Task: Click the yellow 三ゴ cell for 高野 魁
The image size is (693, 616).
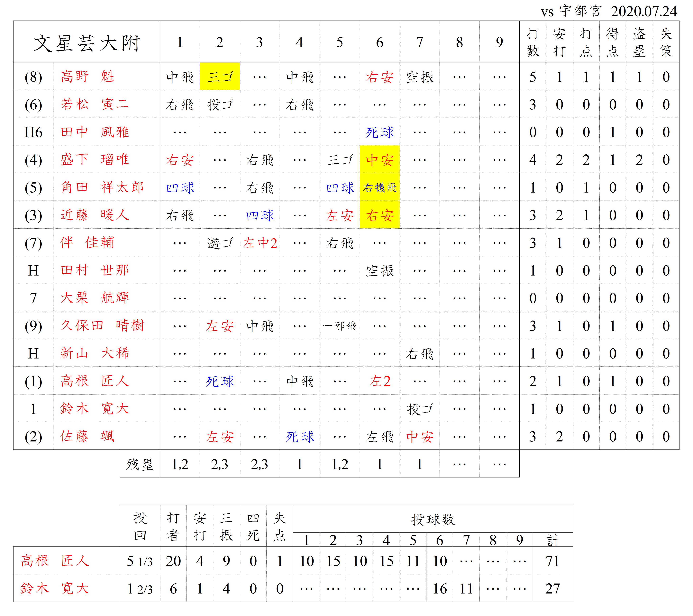Action: coord(220,76)
